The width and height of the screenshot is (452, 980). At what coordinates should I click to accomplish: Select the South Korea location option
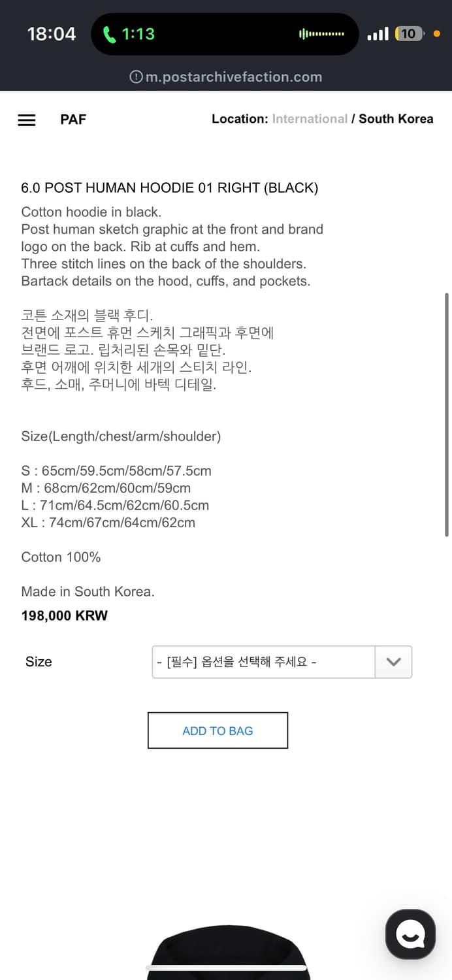tap(396, 118)
